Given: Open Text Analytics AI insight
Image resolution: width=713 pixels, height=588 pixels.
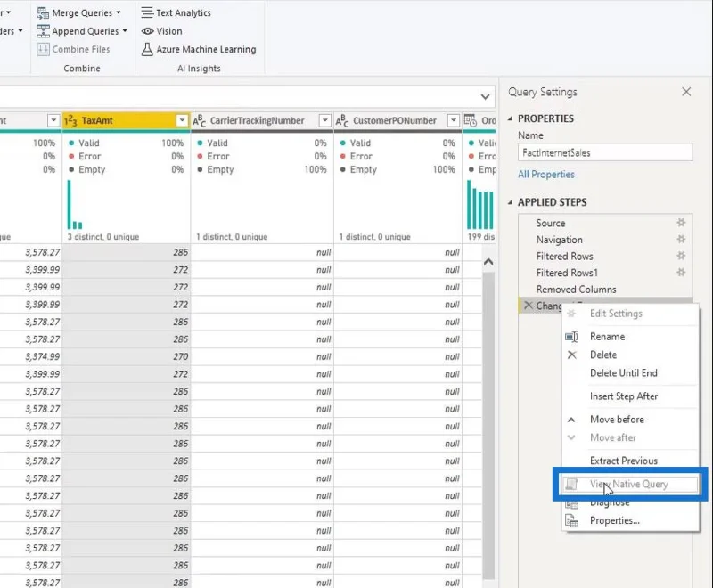Looking at the screenshot, I should 176,13.
